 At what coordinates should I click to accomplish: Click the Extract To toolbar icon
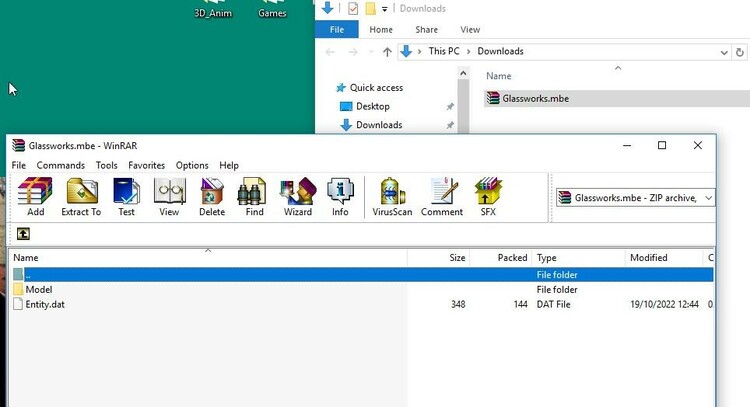click(x=81, y=197)
